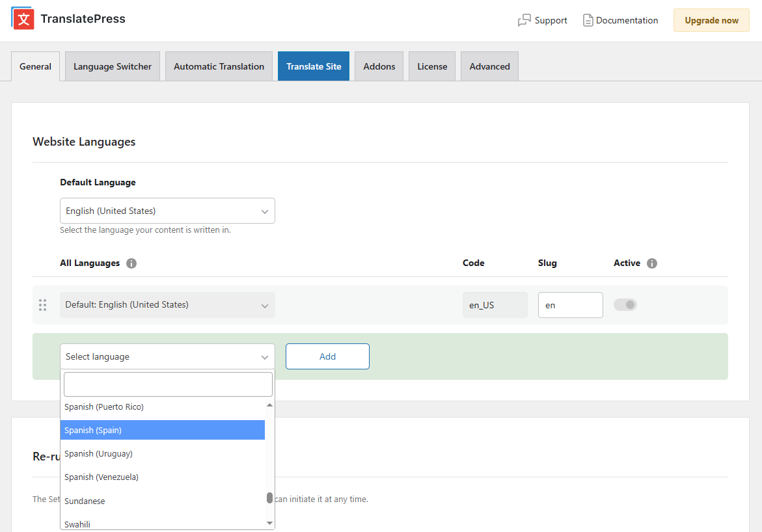Switch to the Addons tab
The width and height of the screenshot is (762, 532).
click(379, 66)
